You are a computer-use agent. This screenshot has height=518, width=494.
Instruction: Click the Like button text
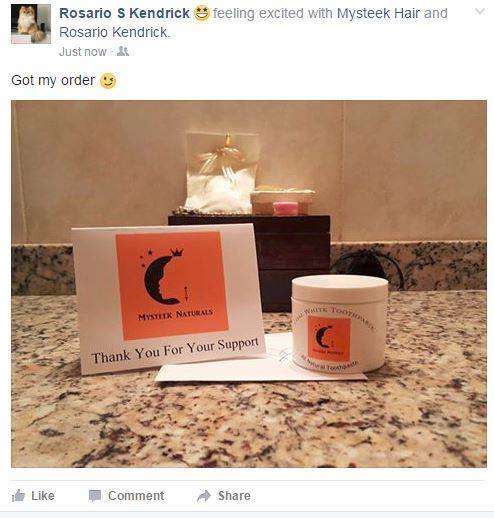pyautogui.click(x=43, y=496)
